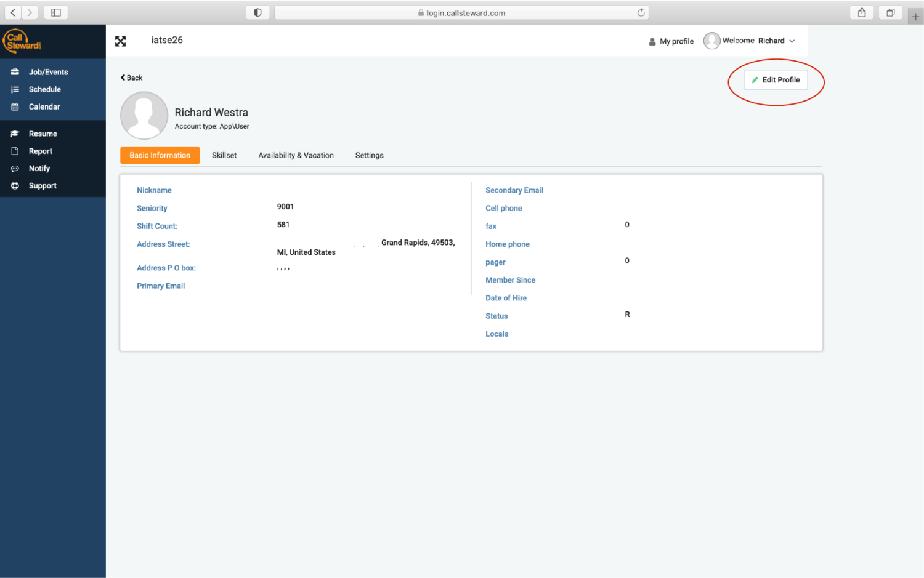Screen dimensions: 924x578
Task: Click the browser page reload icon
Action: (x=641, y=12)
